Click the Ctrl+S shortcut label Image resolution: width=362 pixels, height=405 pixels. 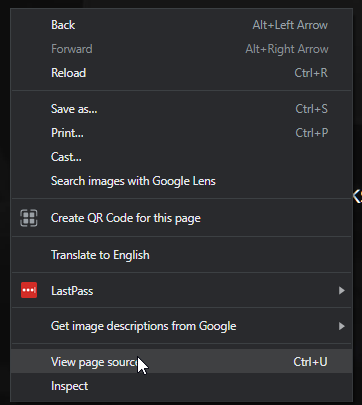pyautogui.click(x=311, y=109)
